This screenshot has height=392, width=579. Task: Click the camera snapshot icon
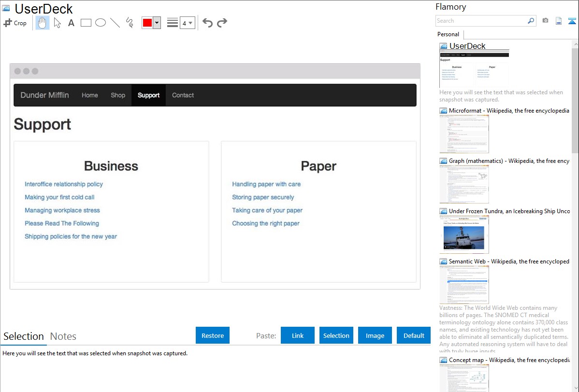click(x=545, y=21)
